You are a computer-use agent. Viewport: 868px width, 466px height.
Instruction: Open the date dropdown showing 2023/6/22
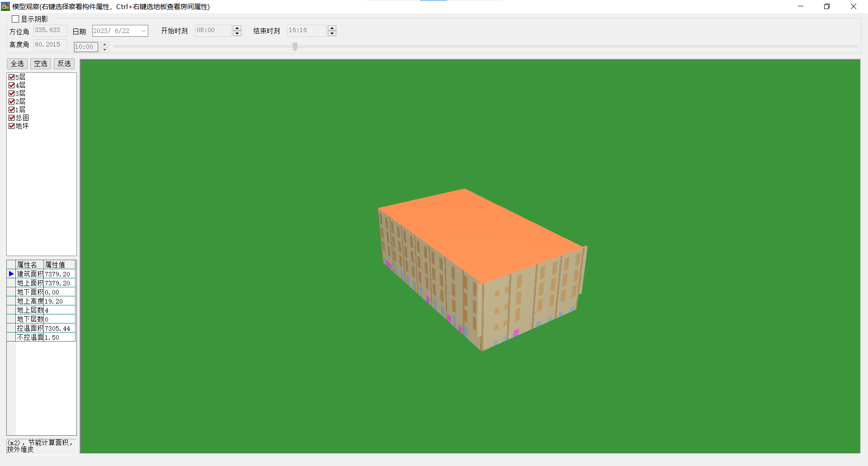[143, 31]
